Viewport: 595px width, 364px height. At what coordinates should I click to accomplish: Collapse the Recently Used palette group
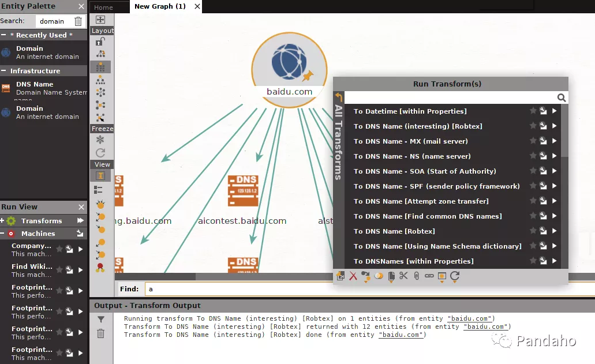coord(4,35)
